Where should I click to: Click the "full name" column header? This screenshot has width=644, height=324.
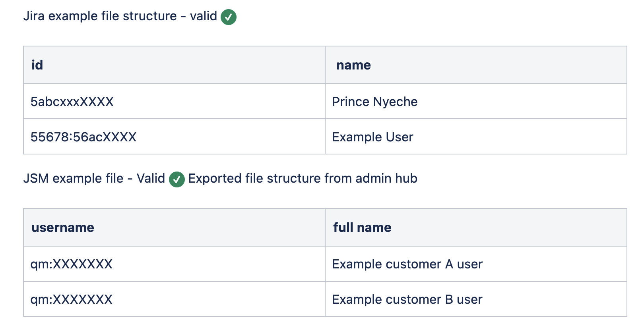pyautogui.click(x=362, y=228)
